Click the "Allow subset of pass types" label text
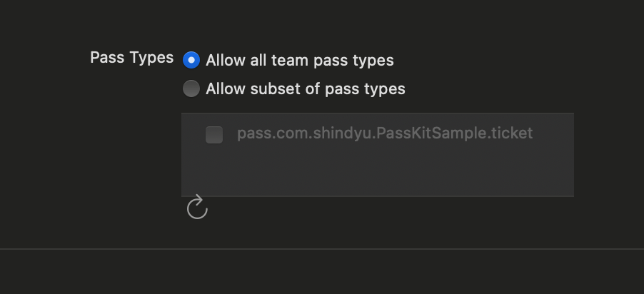Screen dimensions: 644x294 (305, 89)
